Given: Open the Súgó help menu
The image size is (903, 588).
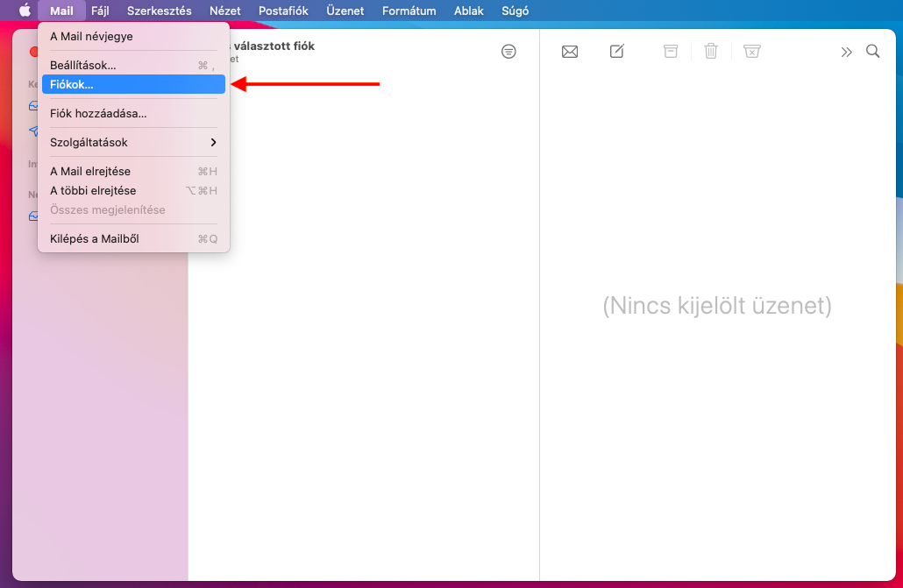Looking at the screenshot, I should (515, 11).
